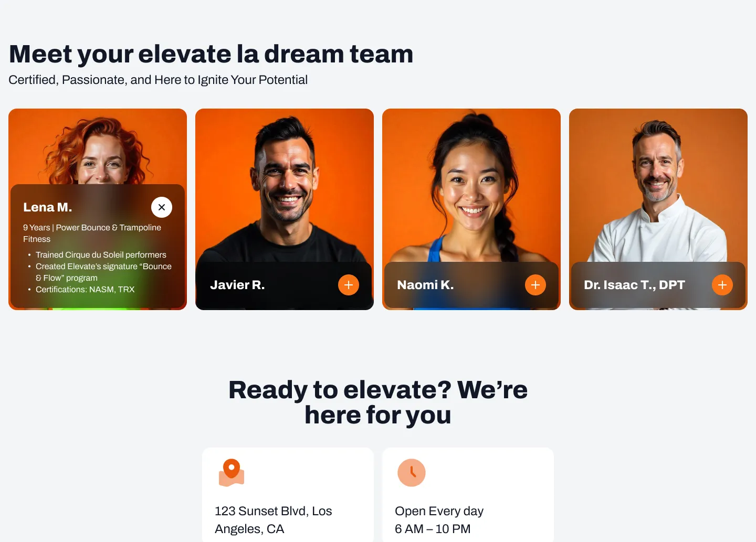Close Lena M. details with X button

click(162, 207)
